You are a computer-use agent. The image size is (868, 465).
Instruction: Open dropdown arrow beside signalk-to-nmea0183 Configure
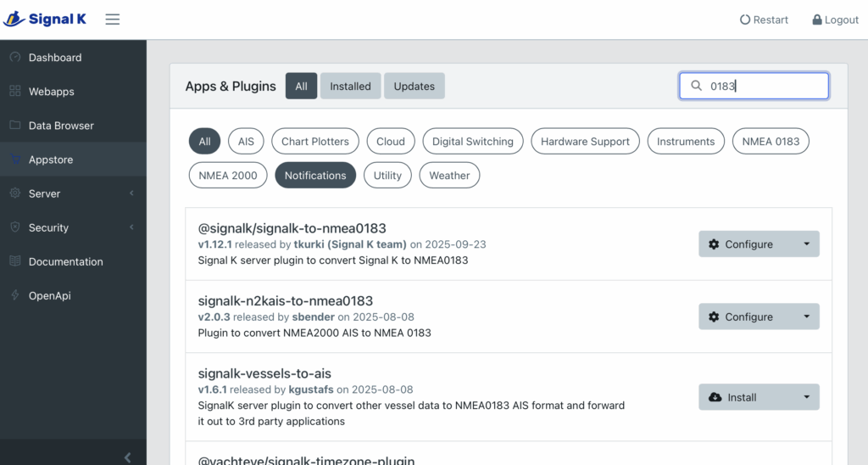pos(805,244)
